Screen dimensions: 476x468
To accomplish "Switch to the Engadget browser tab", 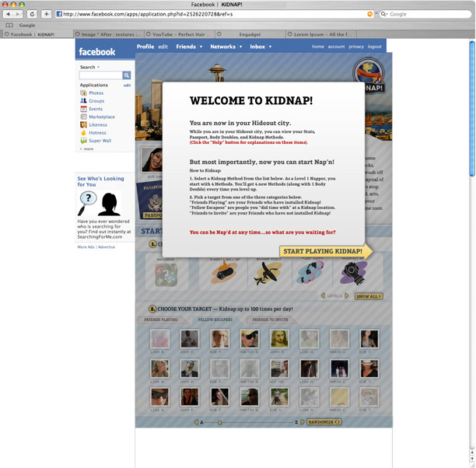I will [x=250, y=34].
